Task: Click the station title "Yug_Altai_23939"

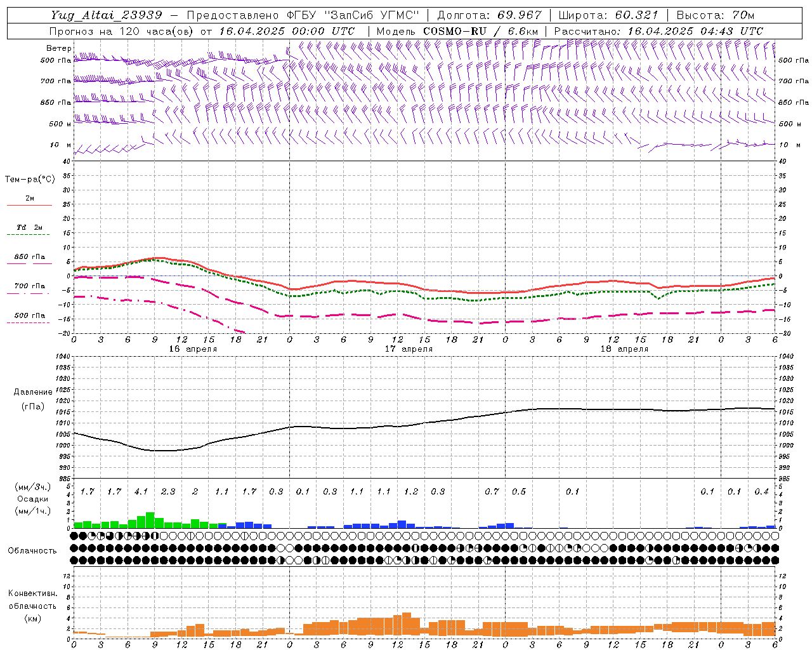Action: pyautogui.click(x=107, y=15)
